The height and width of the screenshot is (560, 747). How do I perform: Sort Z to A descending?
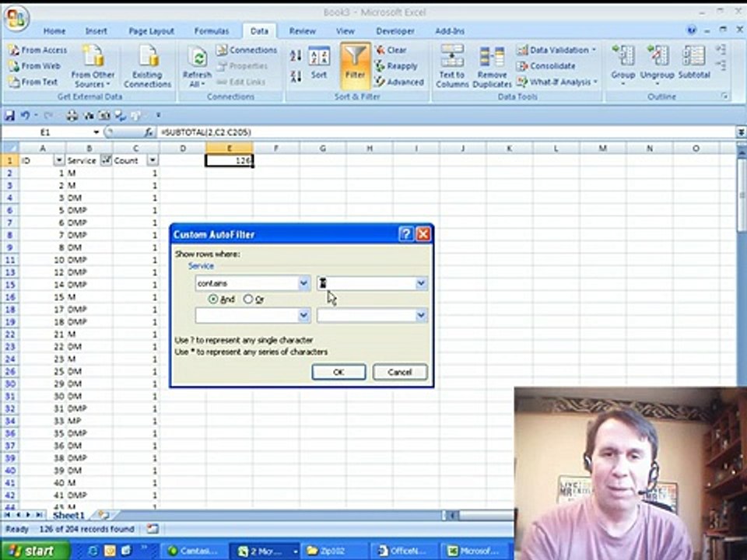tap(296, 76)
